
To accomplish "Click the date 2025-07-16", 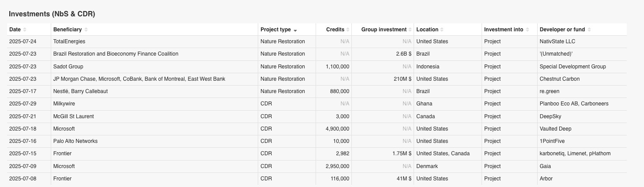I will [23, 141].
